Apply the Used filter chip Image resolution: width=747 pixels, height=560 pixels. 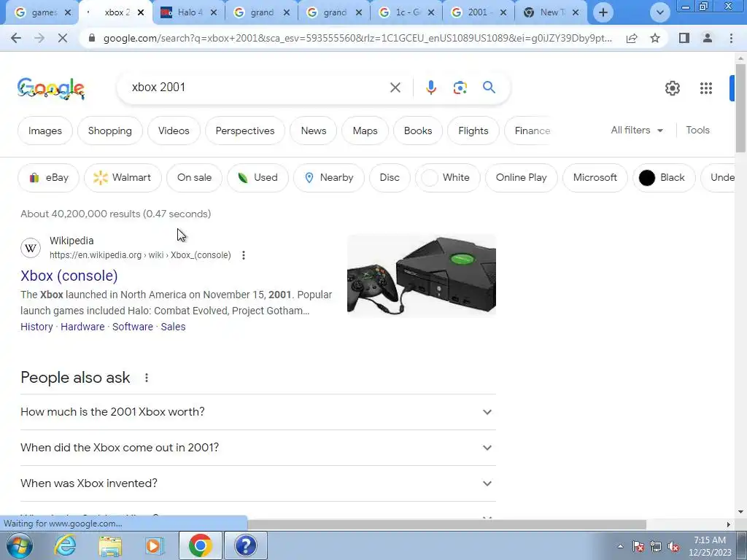[258, 178]
